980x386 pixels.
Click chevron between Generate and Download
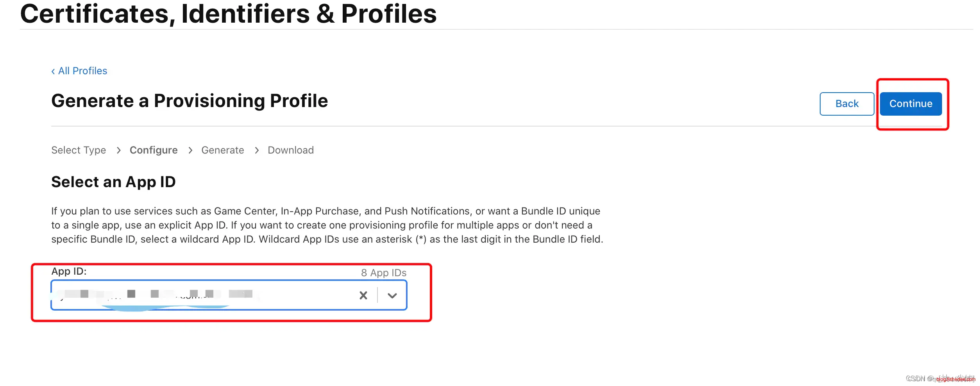pos(257,150)
